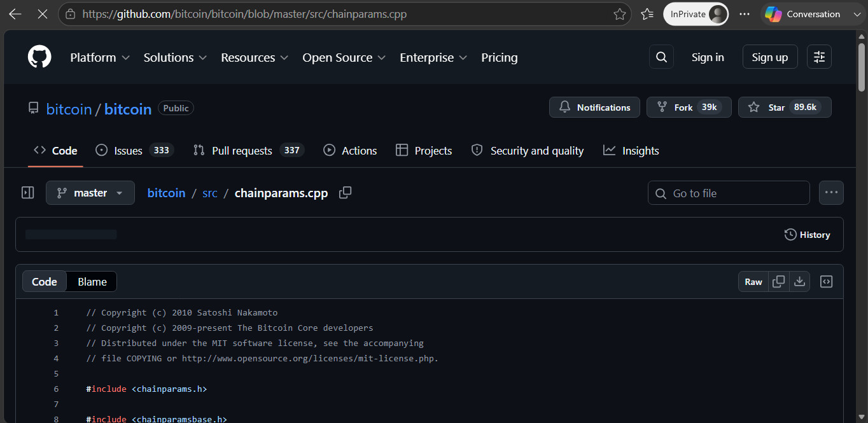Click line number 6
Screen dimensions: 868x423
[56, 389]
